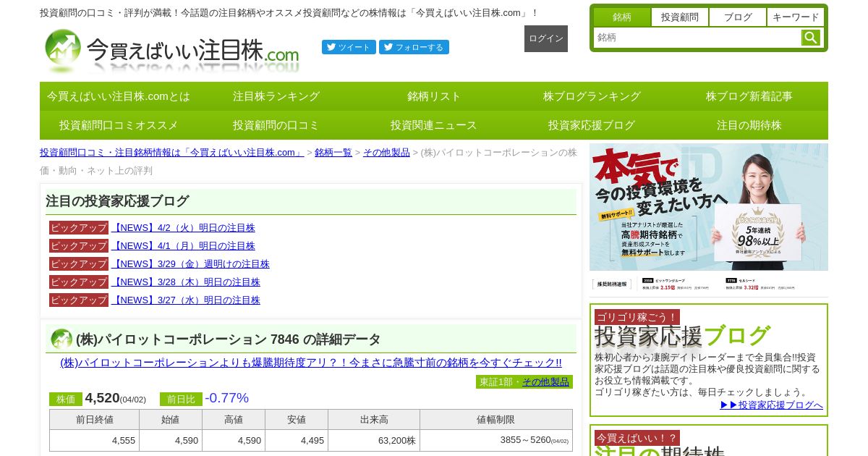Click the green magnifier search icon
Viewport: 868px width, 456px height.
(811, 38)
